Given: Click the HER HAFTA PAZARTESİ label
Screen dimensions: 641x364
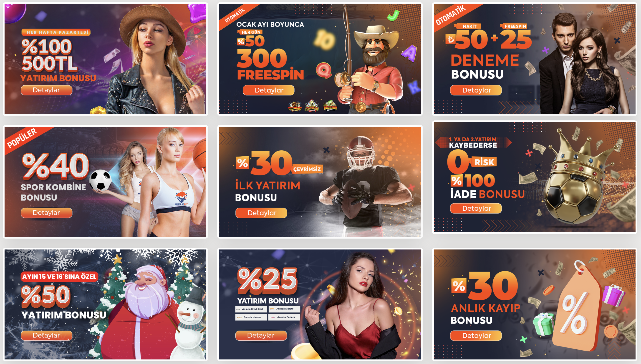Looking at the screenshot, I should pyautogui.click(x=56, y=32).
